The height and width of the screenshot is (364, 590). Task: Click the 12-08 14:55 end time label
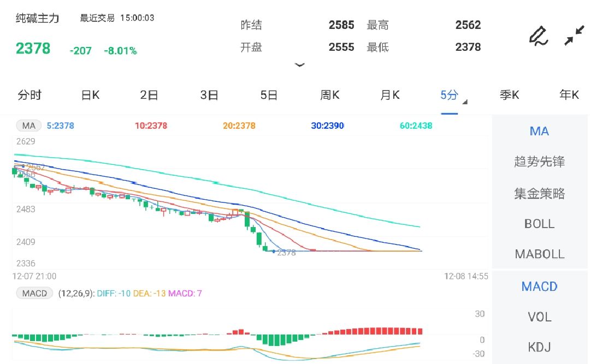[x=466, y=276]
